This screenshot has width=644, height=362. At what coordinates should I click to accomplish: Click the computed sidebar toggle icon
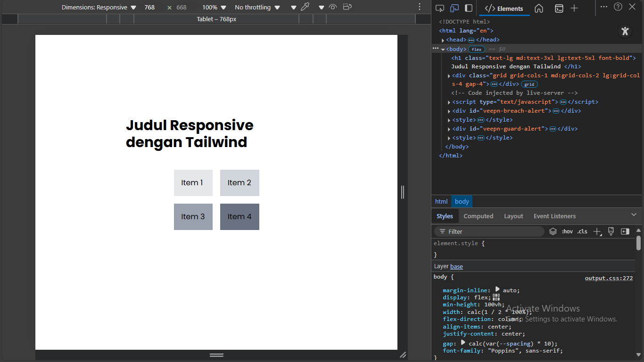click(625, 231)
